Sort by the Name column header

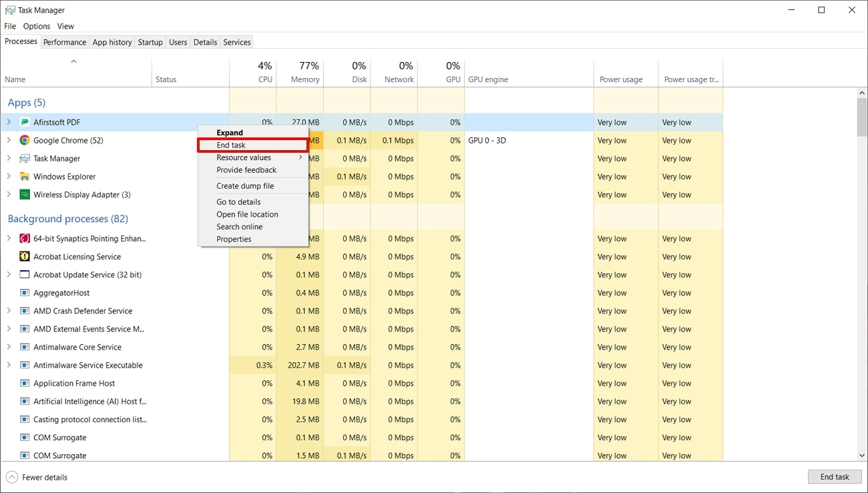tap(76, 73)
